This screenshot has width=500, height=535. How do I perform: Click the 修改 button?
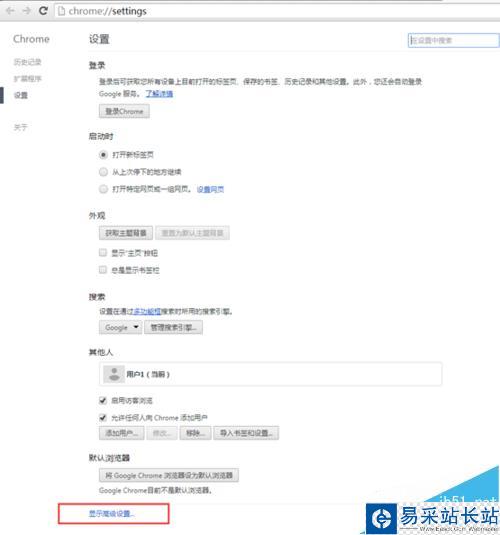click(x=162, y=433)
